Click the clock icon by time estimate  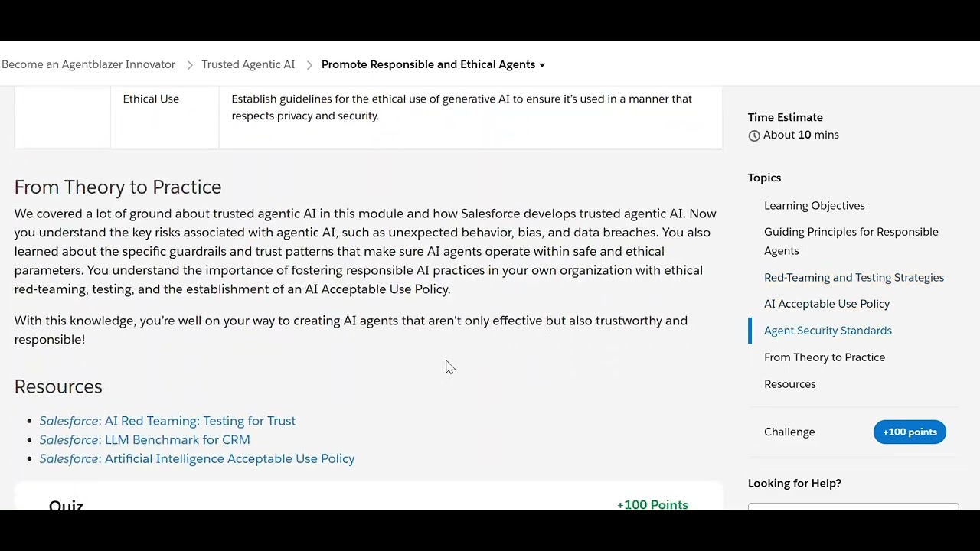pos(754,135)
